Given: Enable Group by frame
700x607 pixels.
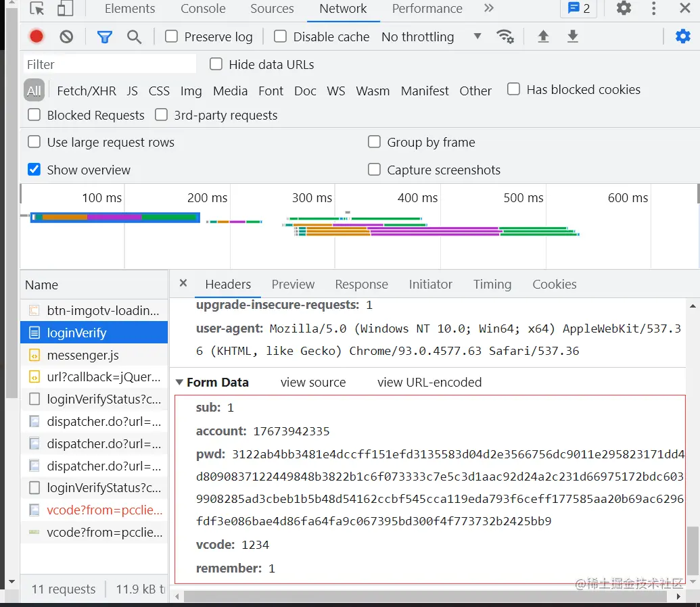Looking at the screenshot, I should pyautogui.click(x=374, y=142).
